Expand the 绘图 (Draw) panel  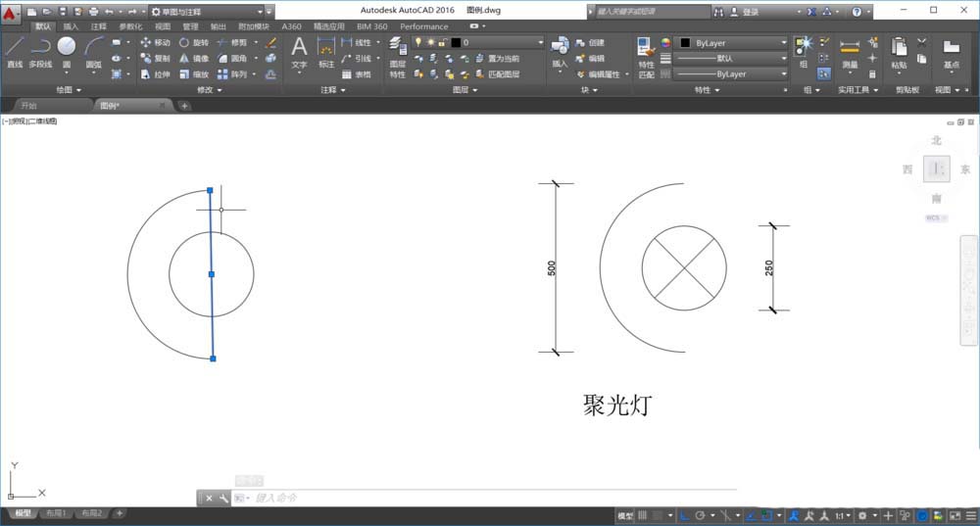pyautogui.click(x=70, y=89)
